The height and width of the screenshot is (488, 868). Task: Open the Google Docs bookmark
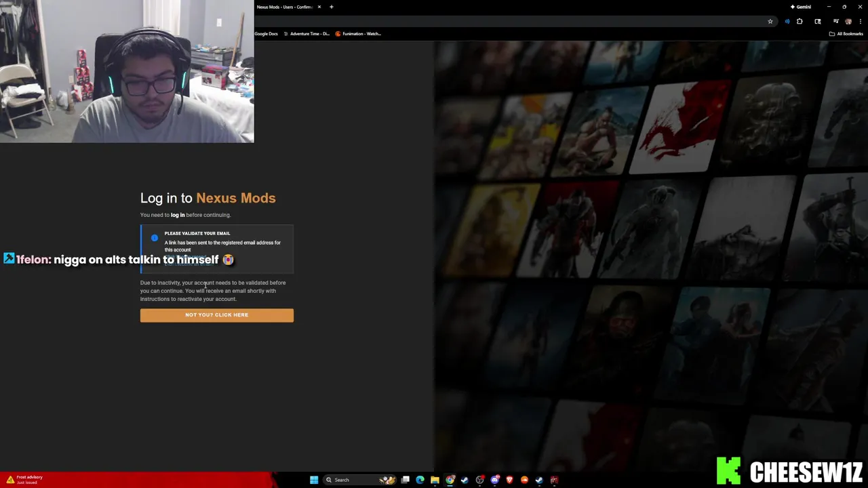click(x=266, y=34)
